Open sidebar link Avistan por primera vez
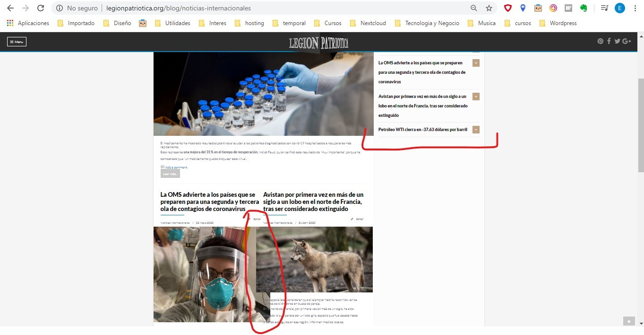The width and height of the screenshot is (644, 335). [x=423, y=106]
